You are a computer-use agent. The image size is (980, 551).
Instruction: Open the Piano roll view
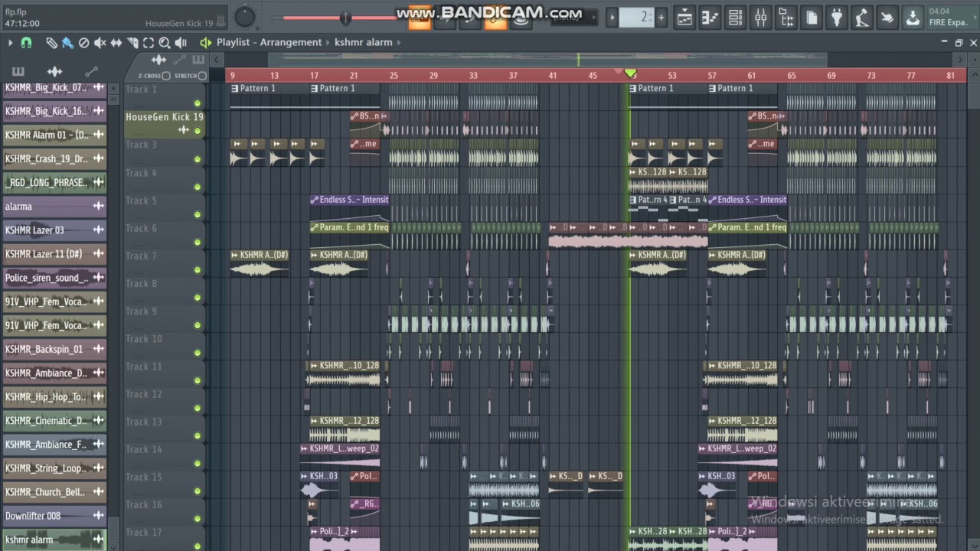[710, 17]
